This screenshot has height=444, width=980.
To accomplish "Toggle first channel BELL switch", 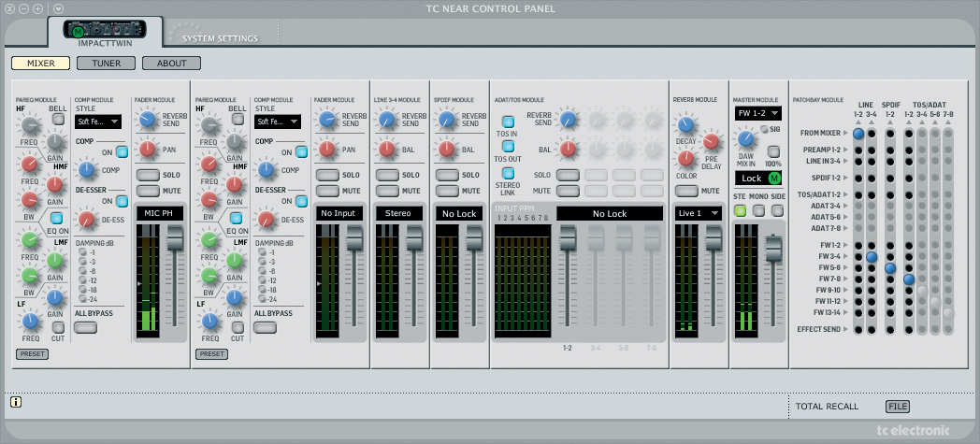I will (58, 119).
